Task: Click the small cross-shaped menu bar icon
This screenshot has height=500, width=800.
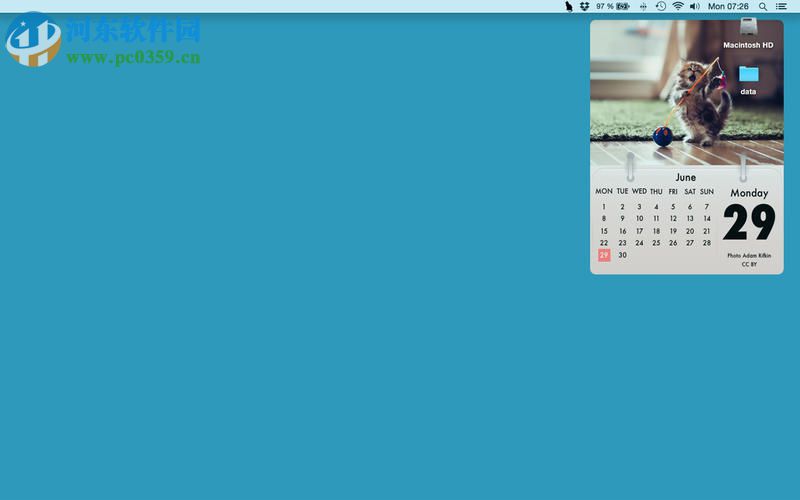Action: [643, 7]
